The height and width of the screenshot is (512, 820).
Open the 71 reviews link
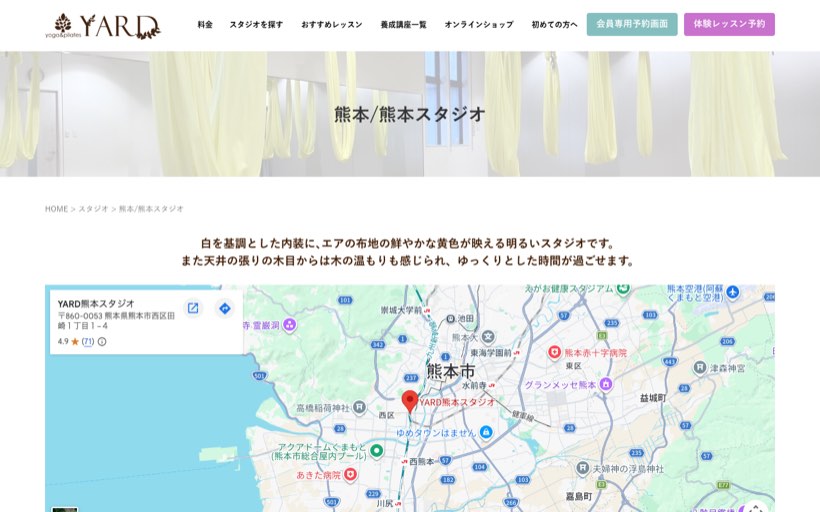click(x=88, y=342)
